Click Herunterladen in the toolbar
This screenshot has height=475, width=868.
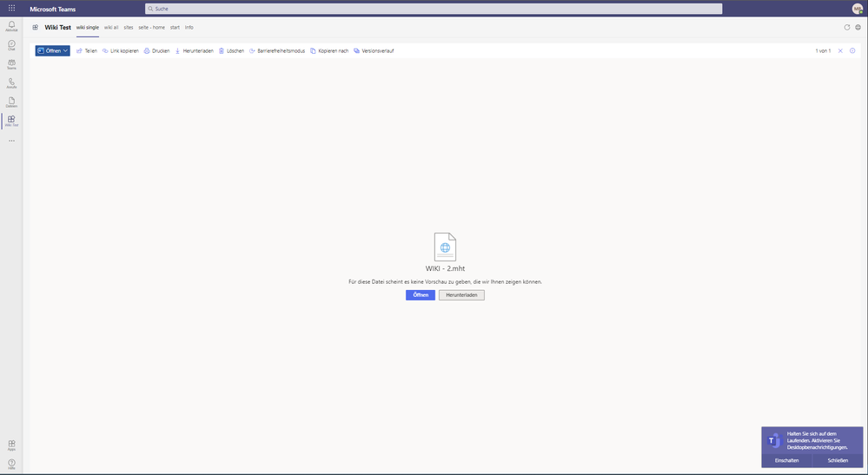[195, 51]
